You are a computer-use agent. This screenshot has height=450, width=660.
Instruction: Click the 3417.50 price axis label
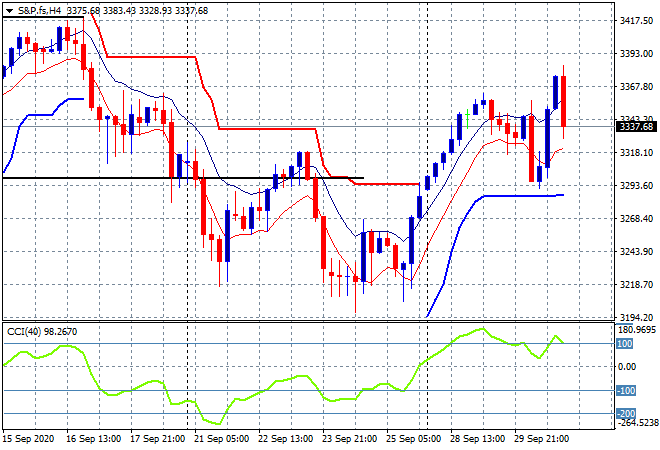[x=636, y=21]
